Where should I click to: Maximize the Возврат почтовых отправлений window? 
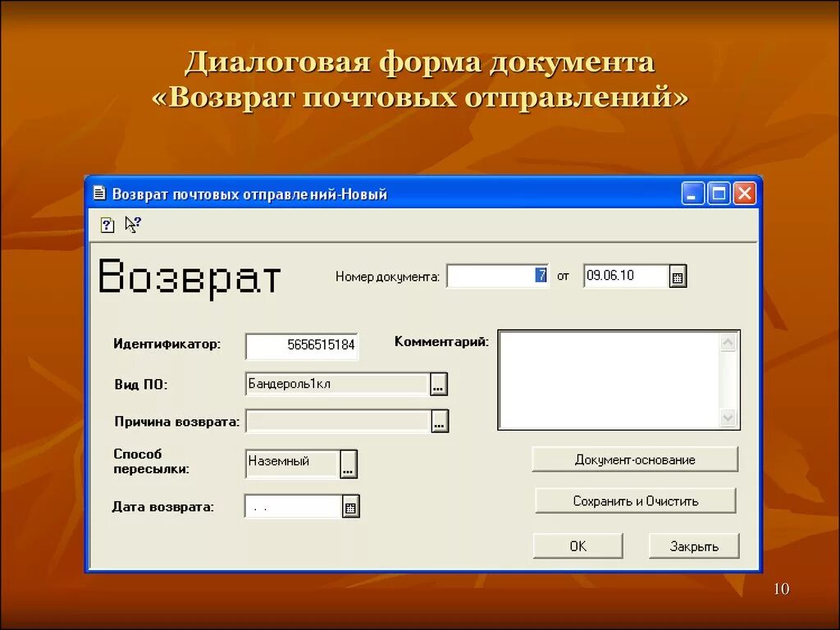tap(719, 194)
